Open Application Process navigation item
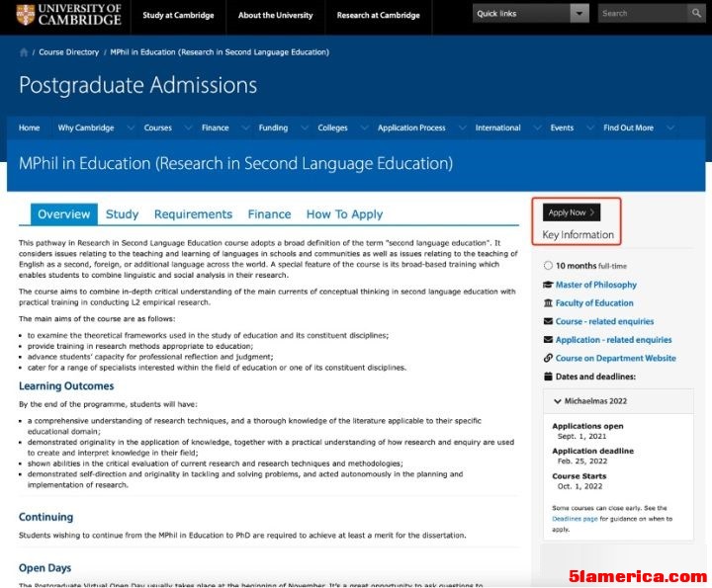Screen dimensions: 712x588 411,127
